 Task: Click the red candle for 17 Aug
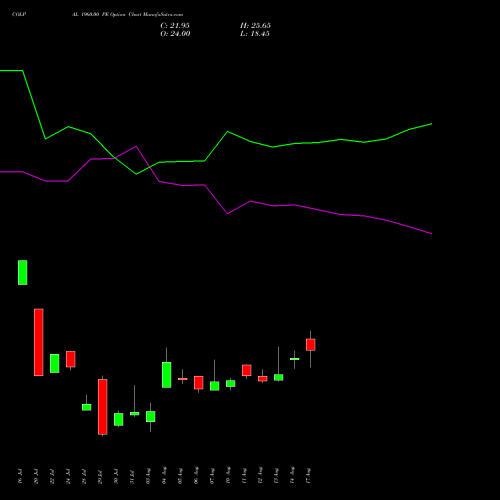click(311, 345)
